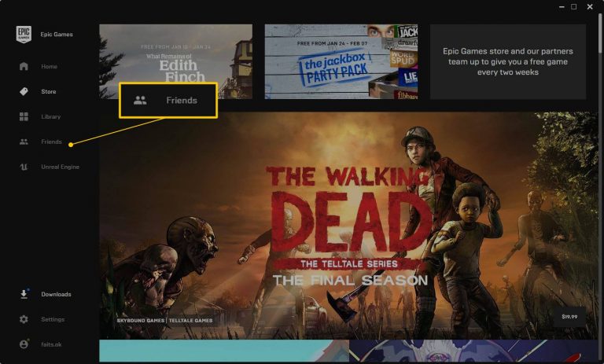Click the free game every two weeks panel
This screenshot has height=364, width=604.
508,61
